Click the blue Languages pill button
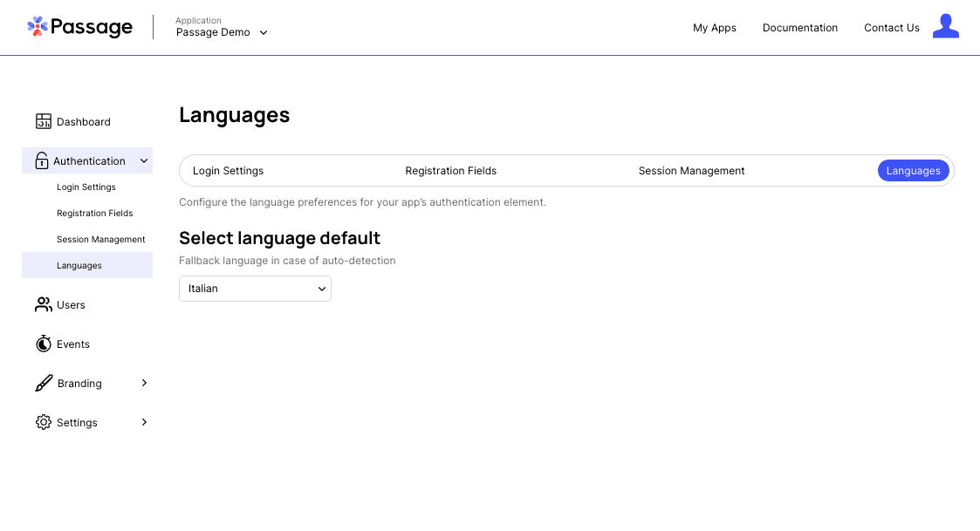This screenshot has width=980, height=531. pos(913,170)
